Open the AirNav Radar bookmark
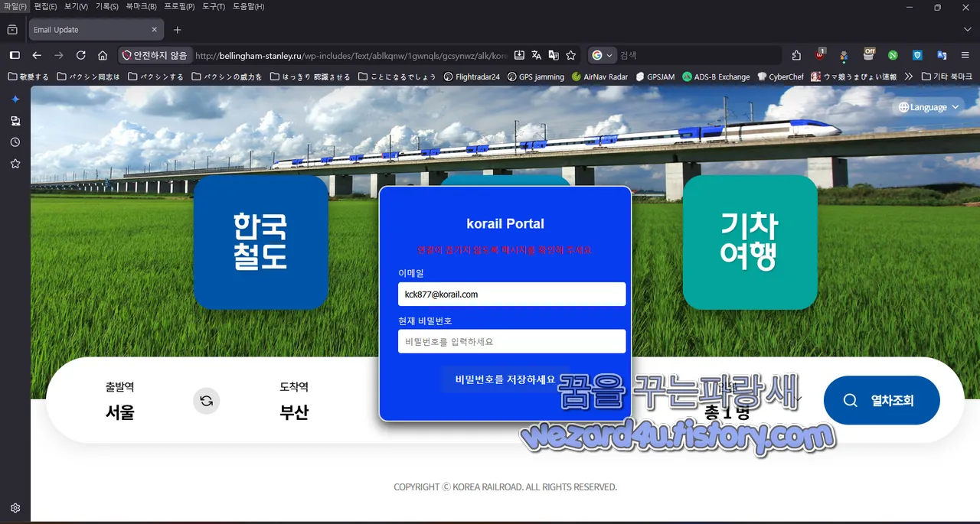 click(x=599, y=76)
